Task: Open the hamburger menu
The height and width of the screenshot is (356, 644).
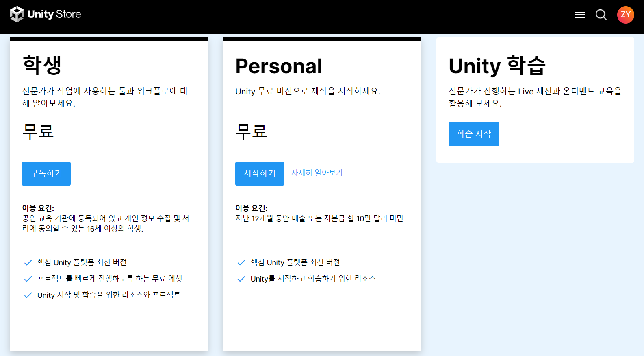Action: 580,15
